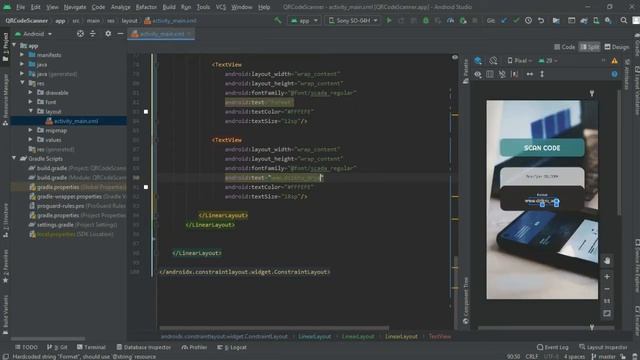Click the editor horizontal scrollbar
This screenshot has height=360, width=640.
coord(273,327)
